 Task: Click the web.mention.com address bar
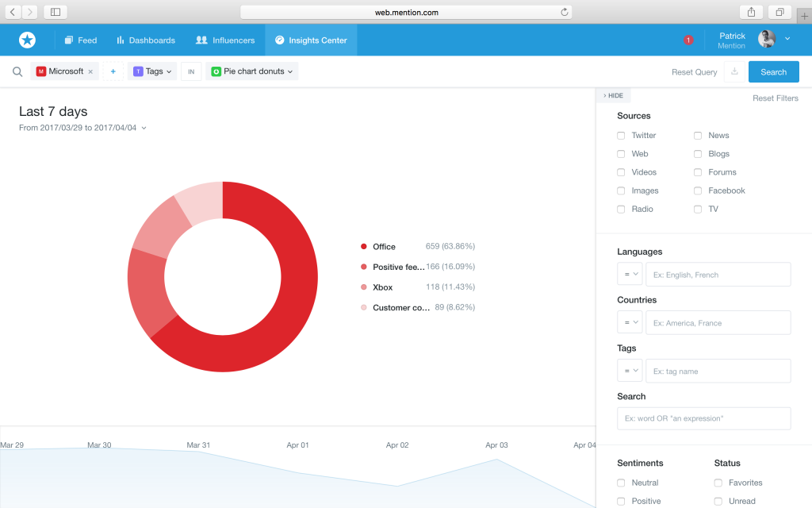click(x=407, y=12)
